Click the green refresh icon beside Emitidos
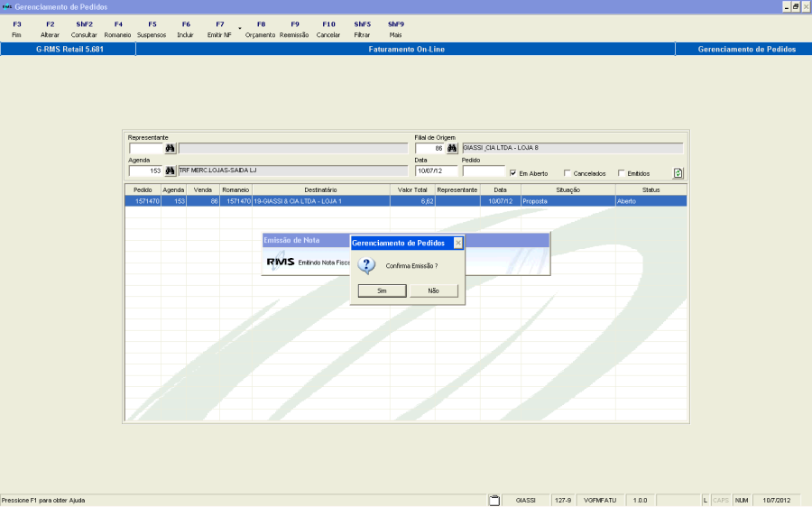Viewport: 812px width, 507px height. [678, 173]
